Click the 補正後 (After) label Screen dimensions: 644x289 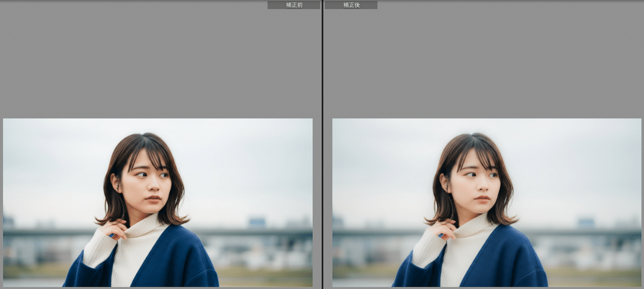pos(351,5)
